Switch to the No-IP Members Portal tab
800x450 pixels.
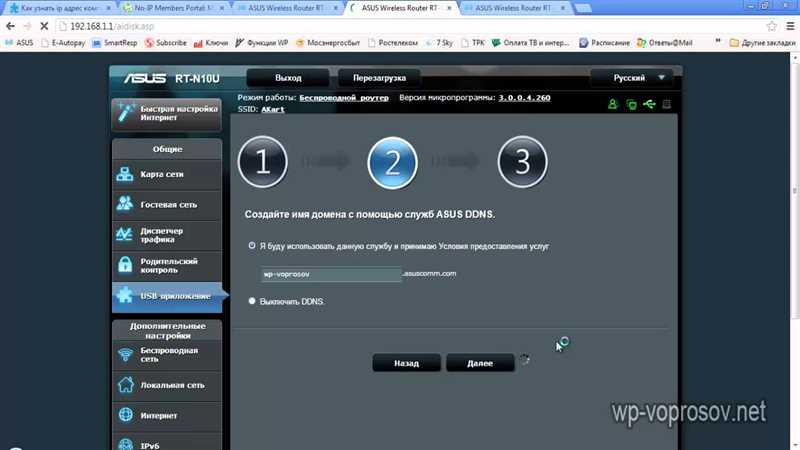(173, 8)
